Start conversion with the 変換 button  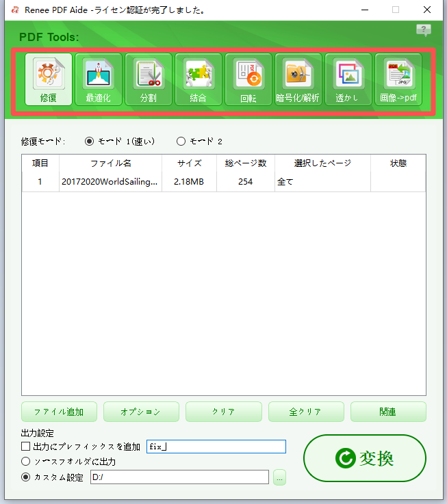pyautogui.click(x=365, y=458)
